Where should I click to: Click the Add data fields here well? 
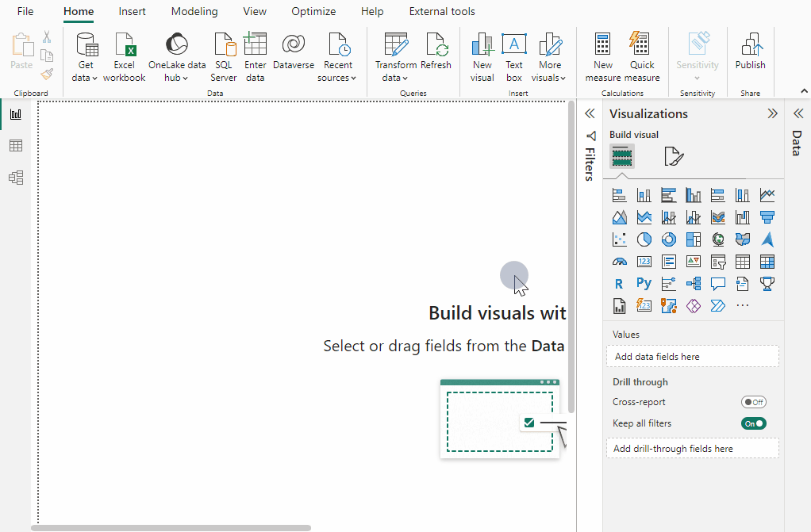pos(692,357)
